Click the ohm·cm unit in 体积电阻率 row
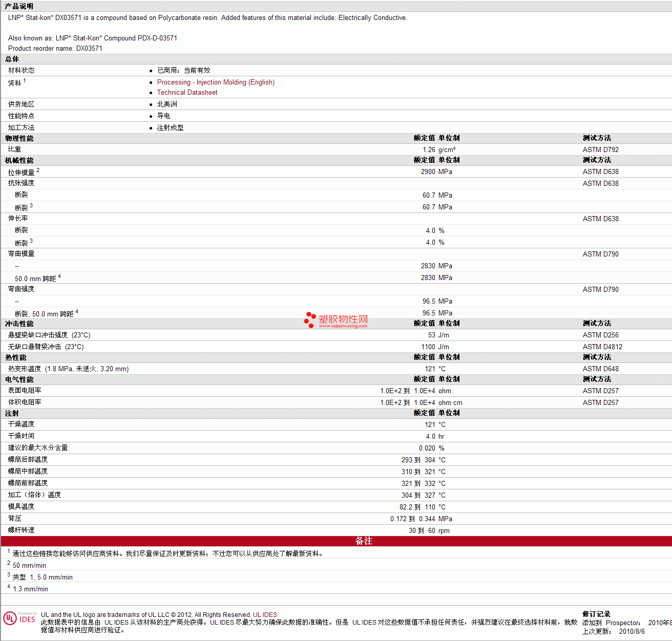This screenshot has width=672, height=641. 450,403
